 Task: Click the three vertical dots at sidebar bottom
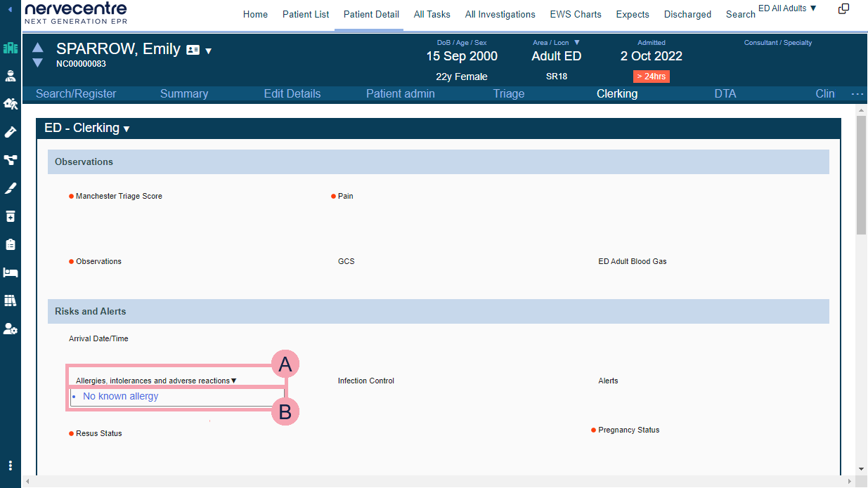(10, 466)
